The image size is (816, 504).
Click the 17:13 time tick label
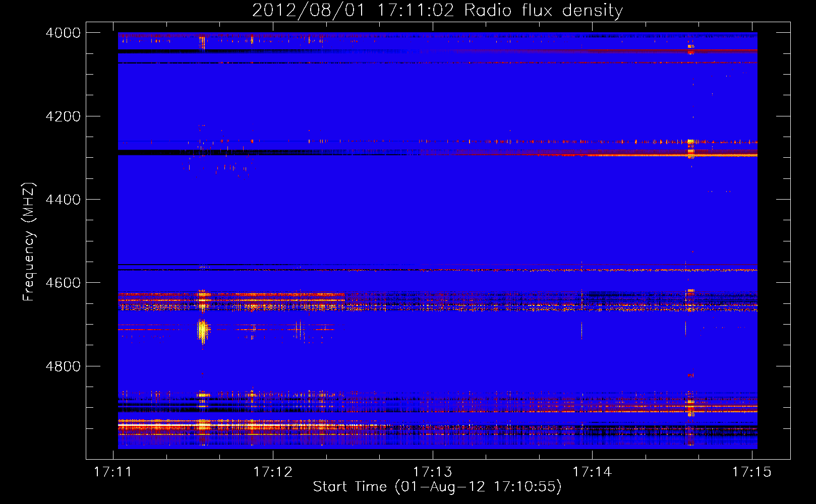pyautogui.click(x=433, y=472)
